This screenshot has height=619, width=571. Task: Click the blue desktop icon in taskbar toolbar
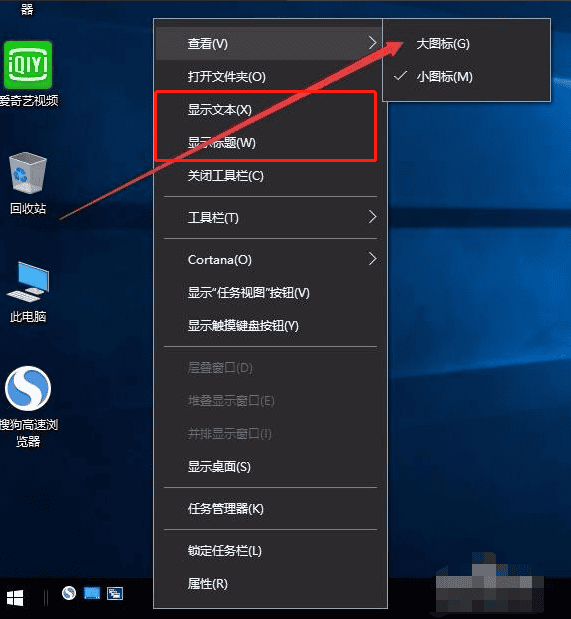pyautogui.click(x=92, y=593)
